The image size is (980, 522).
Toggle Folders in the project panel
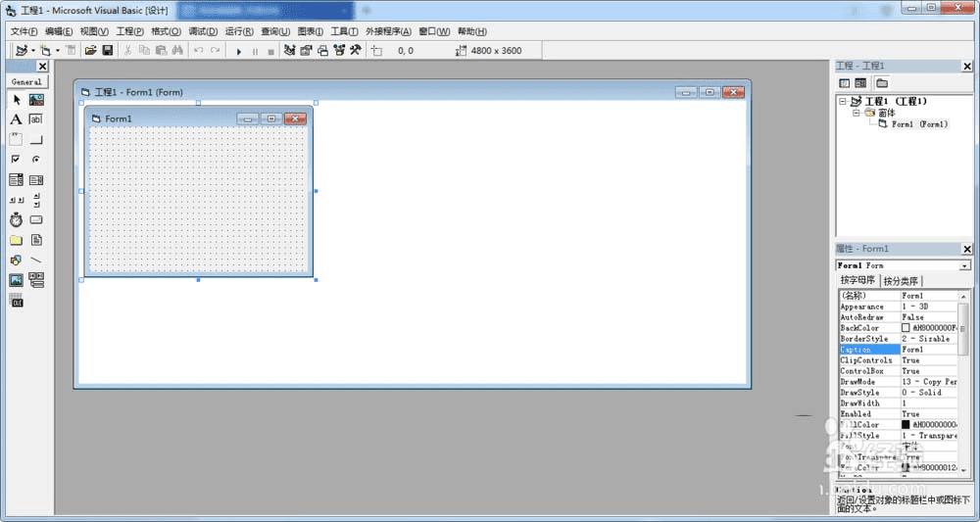click(881, 83)
